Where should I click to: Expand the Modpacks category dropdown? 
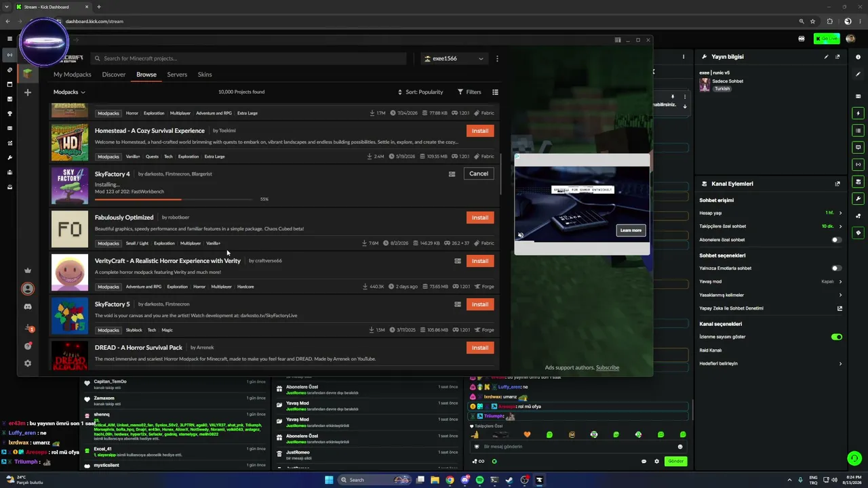tap(69, 92)
